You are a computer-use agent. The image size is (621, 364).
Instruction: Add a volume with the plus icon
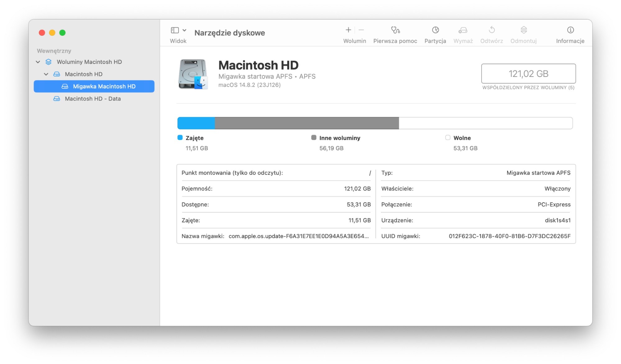[x=348, y=30]
